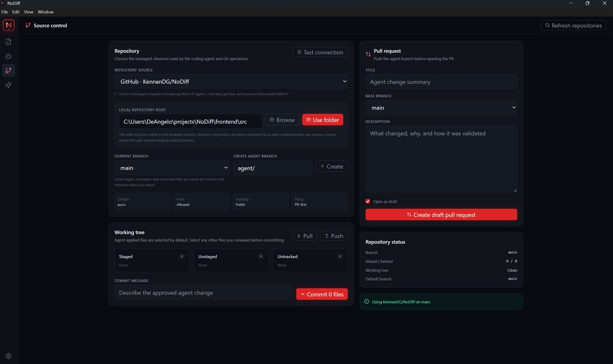Select the source control branch icon in sidebar
The width and height of the screenshot is (613, 364).
pyautogui.click(x=8, y=70)
